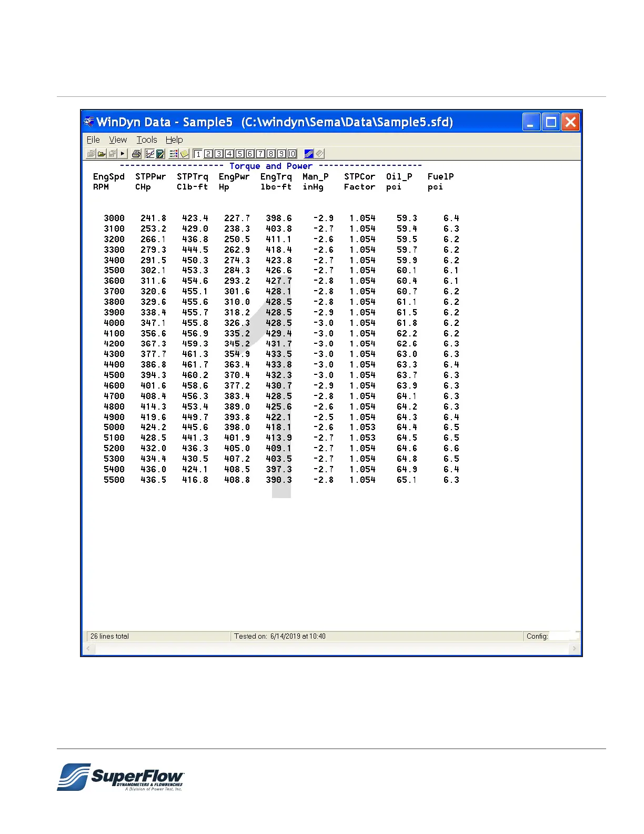Click the STPTrq column header

click(193, 177)
